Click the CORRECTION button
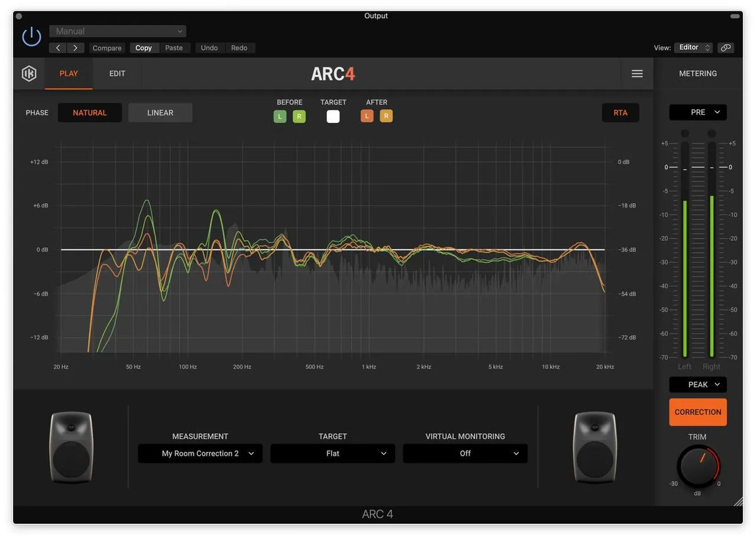 (697, 412)
